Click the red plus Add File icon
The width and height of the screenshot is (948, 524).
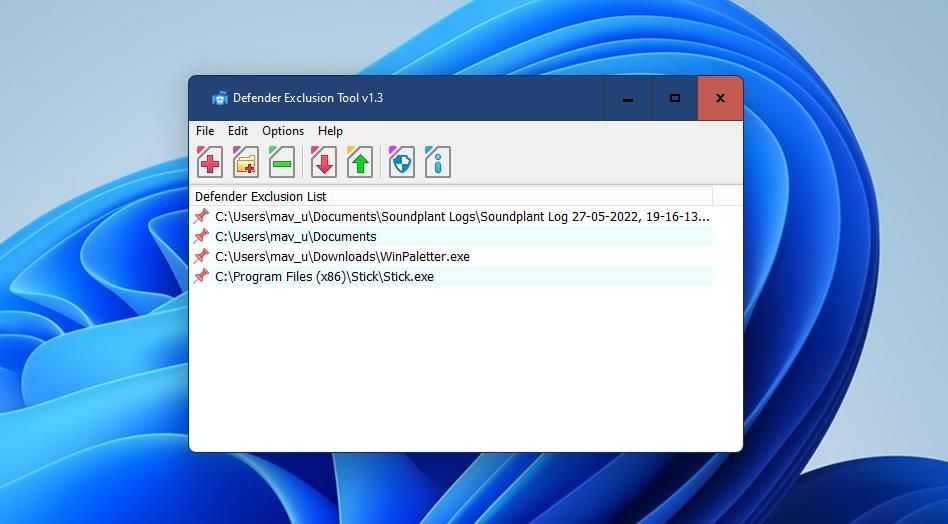210,162
